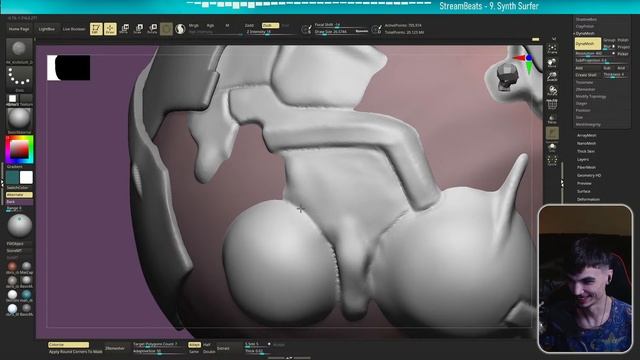Image resolution: width=640 pixels, height=360 pixels.
Task: Click the And button in DynaMesh
Action: click(621, 68)
